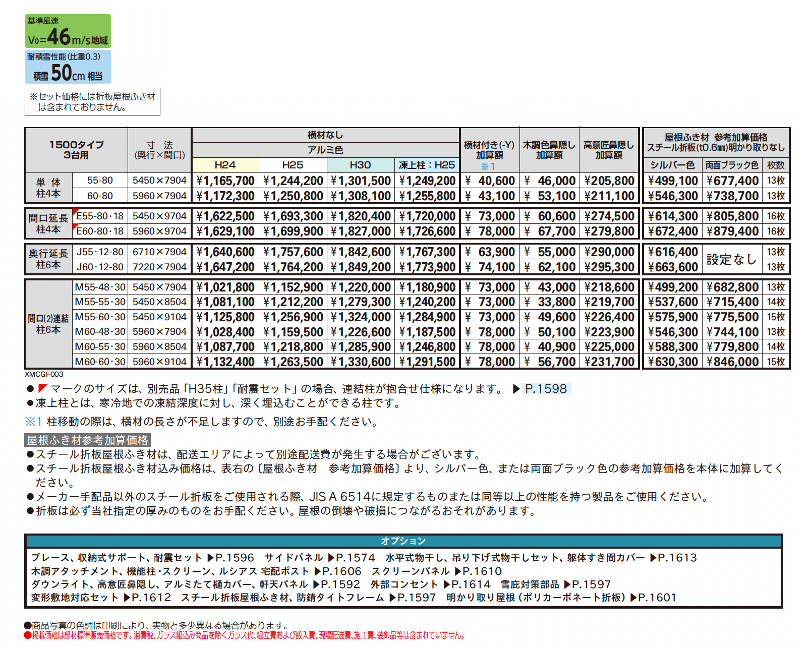Image resolution: width=812 pixels, height=648 pixels.
Task: Open the P.1598 page link
Action: point(547,388)
